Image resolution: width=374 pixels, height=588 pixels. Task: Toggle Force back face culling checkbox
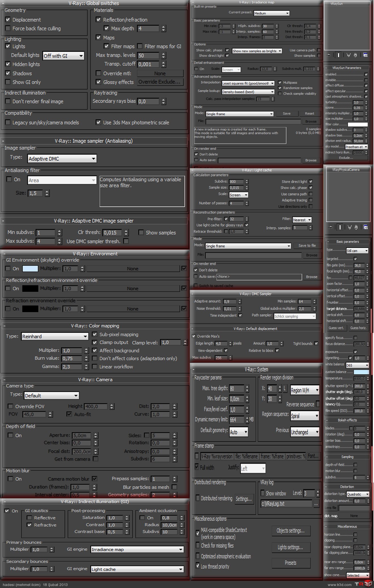[8, 28]
